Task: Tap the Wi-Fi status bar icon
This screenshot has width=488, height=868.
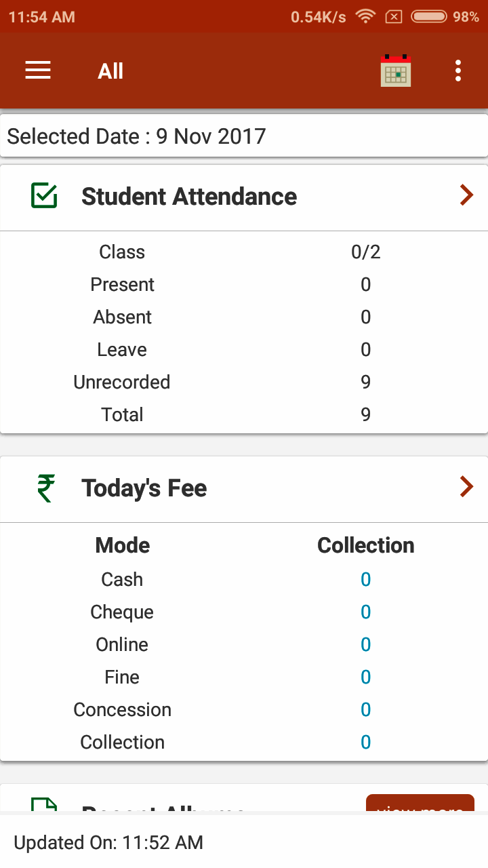Action: click(366, 16)
